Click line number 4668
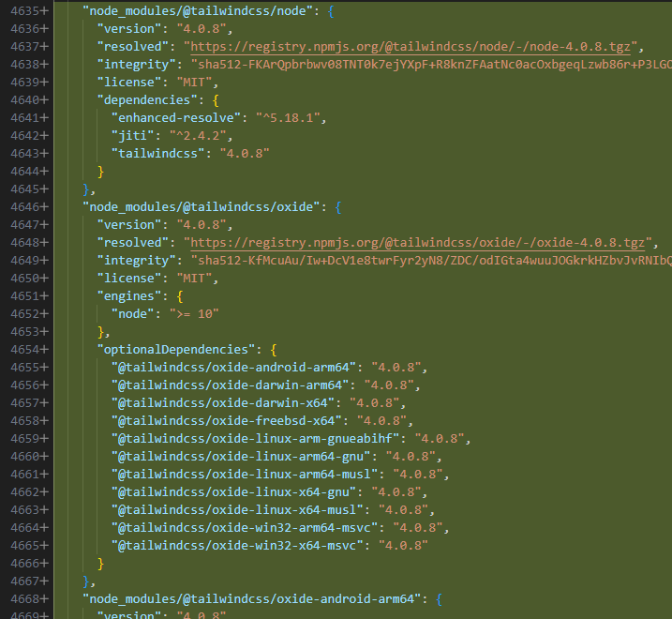Screen dimensions: 672x619 25,598
